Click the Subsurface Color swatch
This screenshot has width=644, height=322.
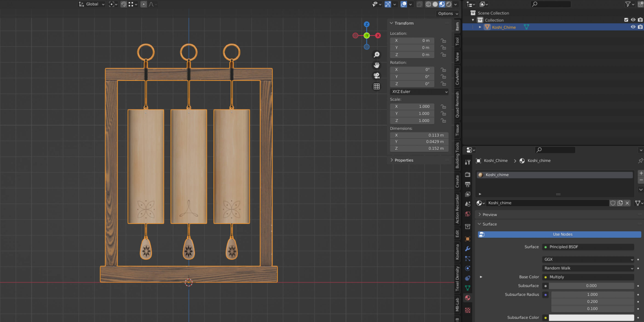[x=591, y=317]
